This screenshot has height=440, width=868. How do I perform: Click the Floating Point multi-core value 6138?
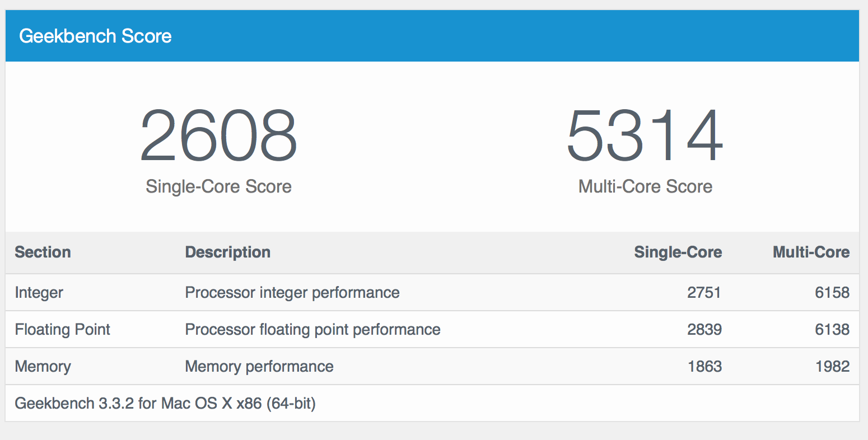[x=832, y=329]
